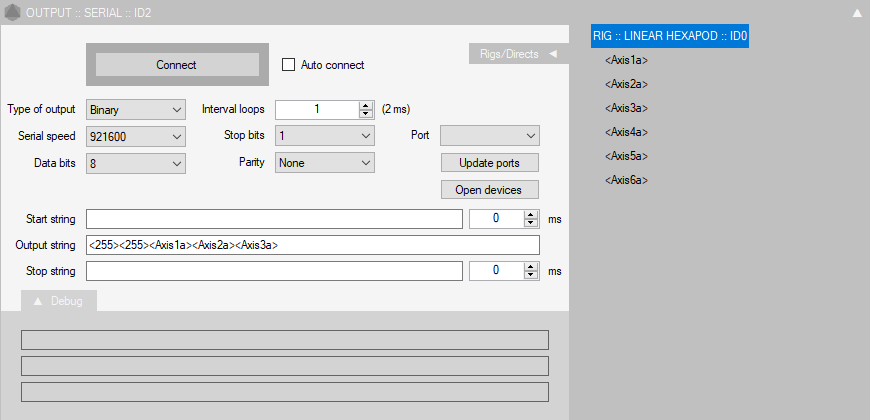Collapse the Rigs/Directs side panel
The width and height of the screenshot is (870, 420).
pyautogui.click(x=552, y=54)
